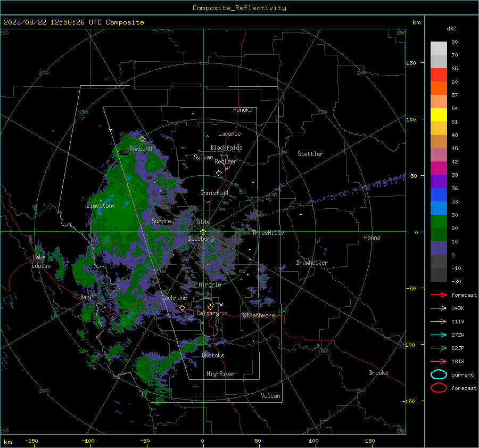
Task: Select the Strathmore town label
Action: [259, 315]
